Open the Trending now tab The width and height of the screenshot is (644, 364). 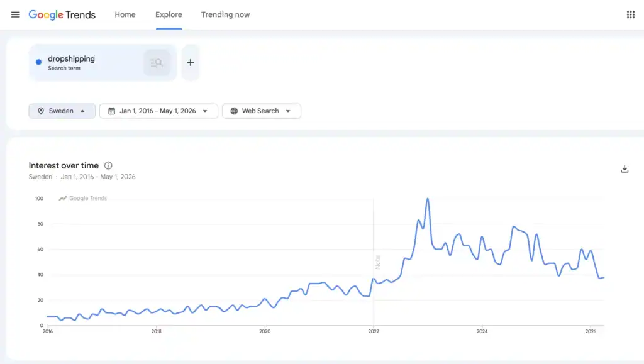tap(225, 14)
